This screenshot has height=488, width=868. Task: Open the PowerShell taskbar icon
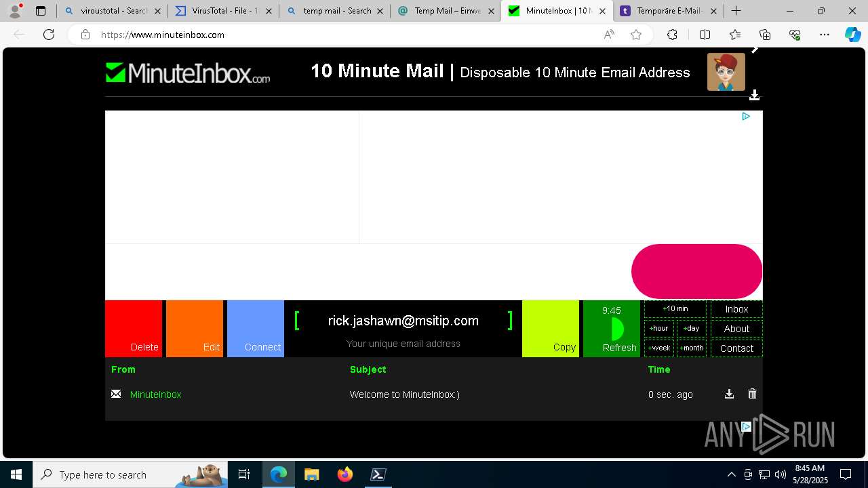(x=378, y=474)
